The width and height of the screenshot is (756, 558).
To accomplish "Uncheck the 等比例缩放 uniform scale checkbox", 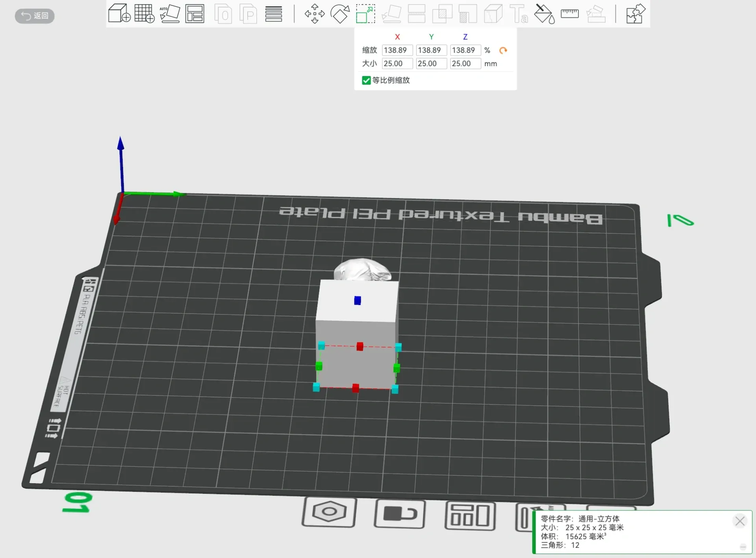I will 366,80.
